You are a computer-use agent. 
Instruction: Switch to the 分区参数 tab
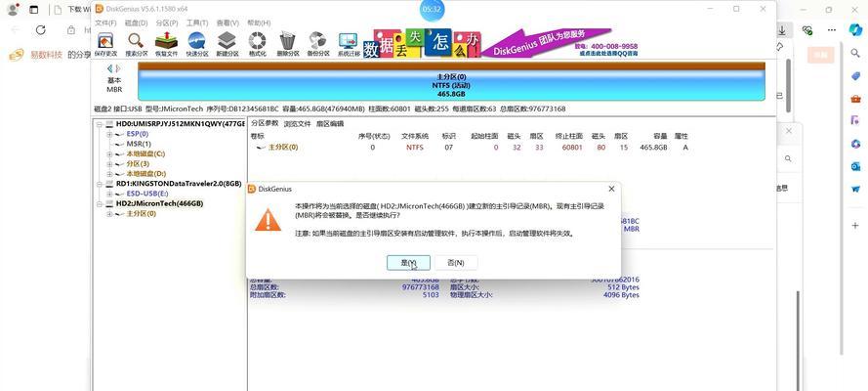[265, 123]
